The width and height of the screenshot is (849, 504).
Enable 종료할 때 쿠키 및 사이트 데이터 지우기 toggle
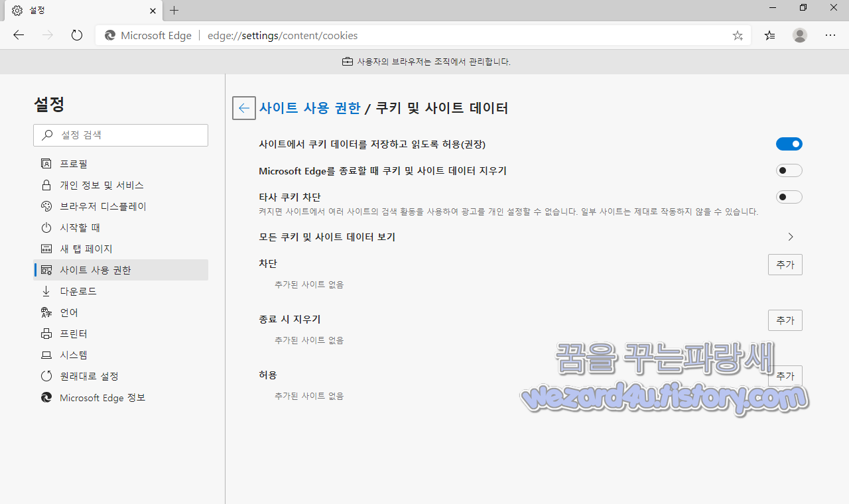pyautogui.click(x=789, y=170)
